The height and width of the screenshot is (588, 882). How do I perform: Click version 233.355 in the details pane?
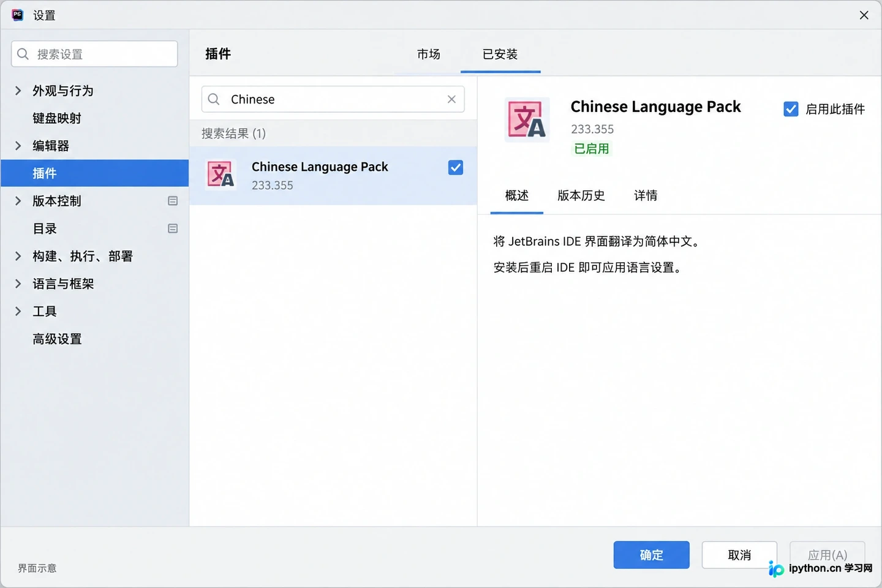(x=592, y=129)
